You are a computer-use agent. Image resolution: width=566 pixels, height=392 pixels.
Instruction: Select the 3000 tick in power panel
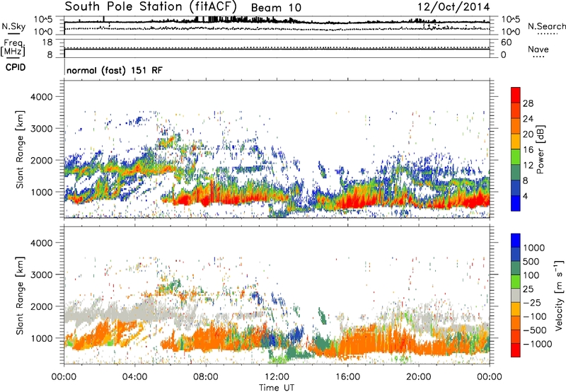[x=41, y=129]
